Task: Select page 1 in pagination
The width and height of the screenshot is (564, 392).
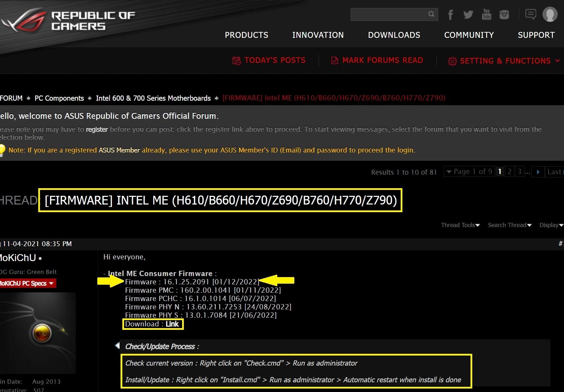Action: 500,172
